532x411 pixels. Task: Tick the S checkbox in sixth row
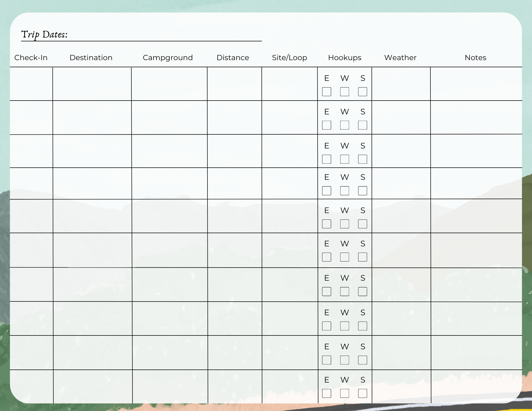[x=363, y=257]
